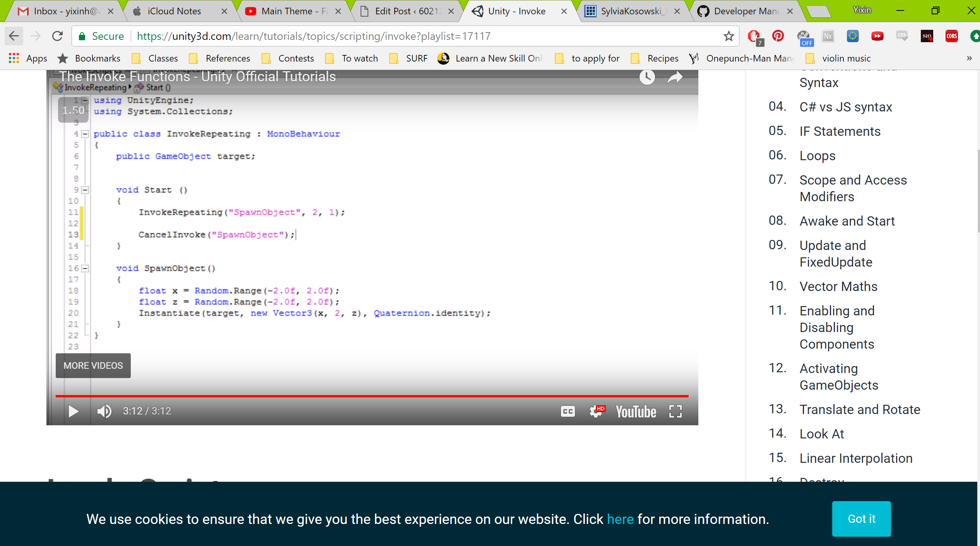Mute the video volume speaker
Image resolution: width=980 pixels, height=546 pixels.
pos(104,411)
